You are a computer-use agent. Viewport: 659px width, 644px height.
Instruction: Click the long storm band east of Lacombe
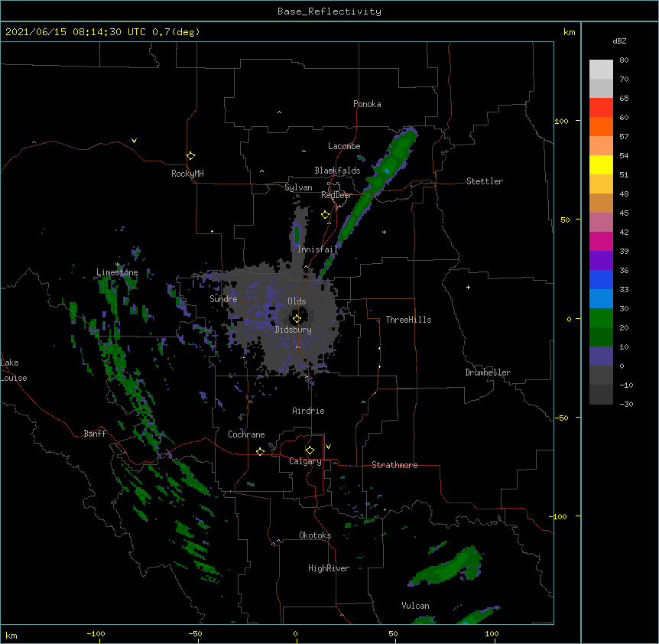click(378, 183)
